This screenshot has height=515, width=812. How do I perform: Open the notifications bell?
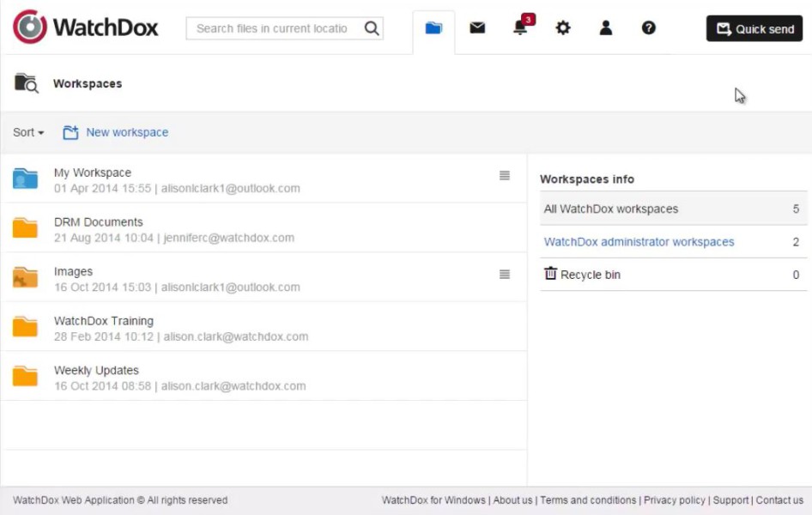[520, 28]
